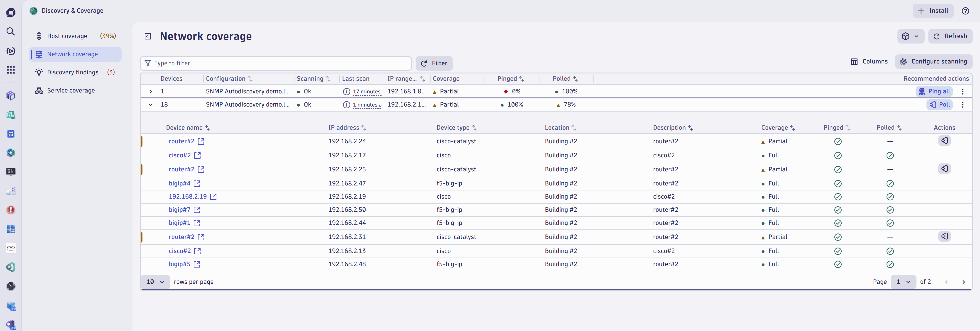
Task: Collapse the 18-devices configuration row
Action: coord(151,105)
